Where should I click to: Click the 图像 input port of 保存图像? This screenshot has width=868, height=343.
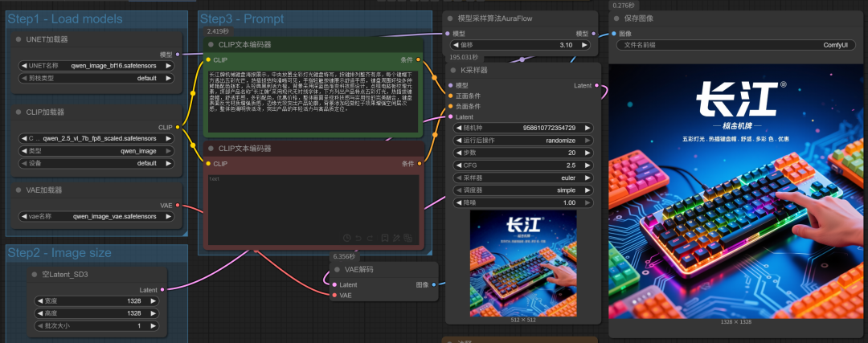click(x=614, y=34)
